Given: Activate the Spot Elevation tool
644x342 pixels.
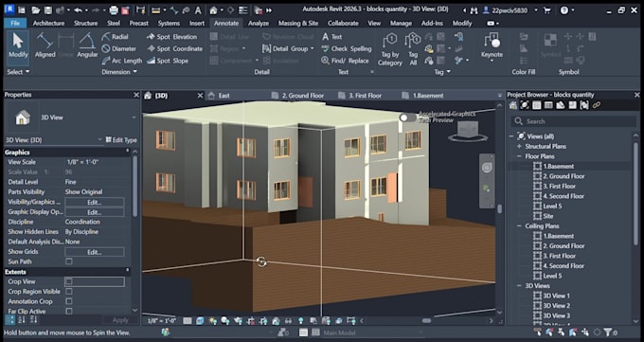Looking at the screenshot, I should click(x=171, y=37).
